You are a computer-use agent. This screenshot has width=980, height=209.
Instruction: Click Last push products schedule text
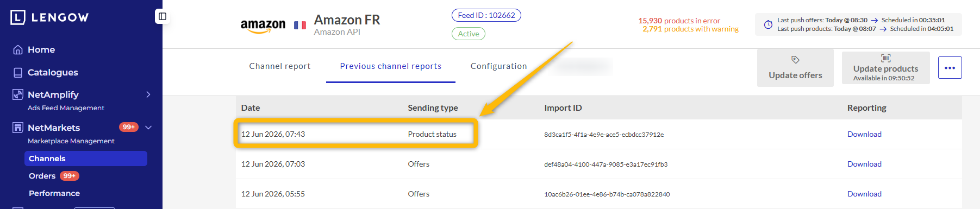865,29
